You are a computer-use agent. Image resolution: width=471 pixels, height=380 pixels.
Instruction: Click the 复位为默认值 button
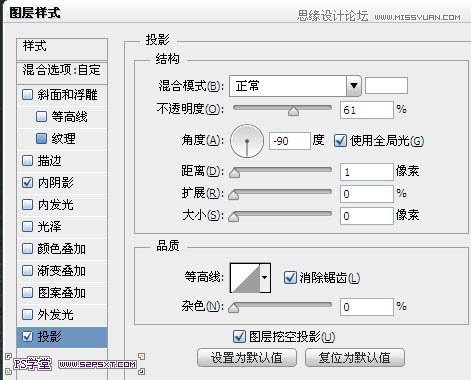(355, 358)
